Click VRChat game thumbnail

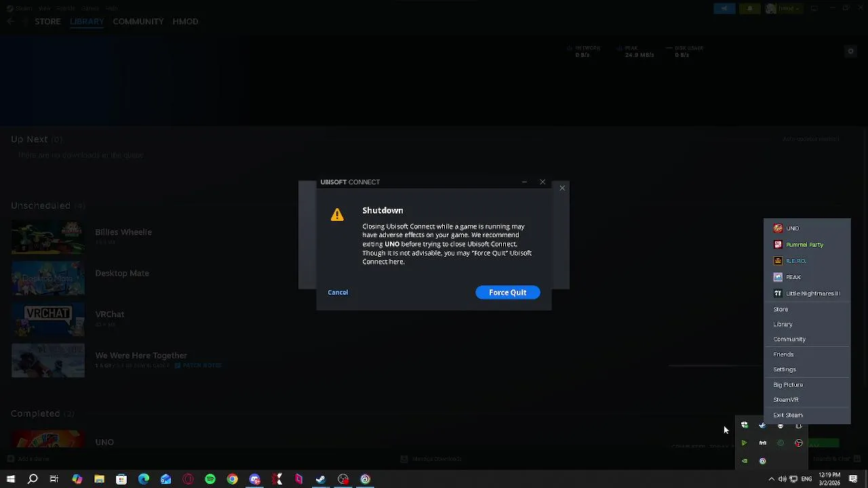click(48, 319)
